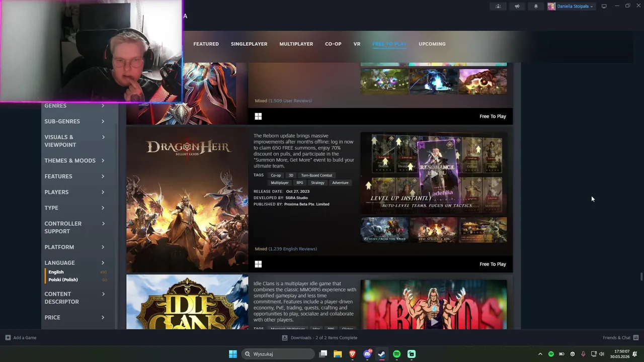Click the Steam icon on the taskbar

tap(382, 354)
